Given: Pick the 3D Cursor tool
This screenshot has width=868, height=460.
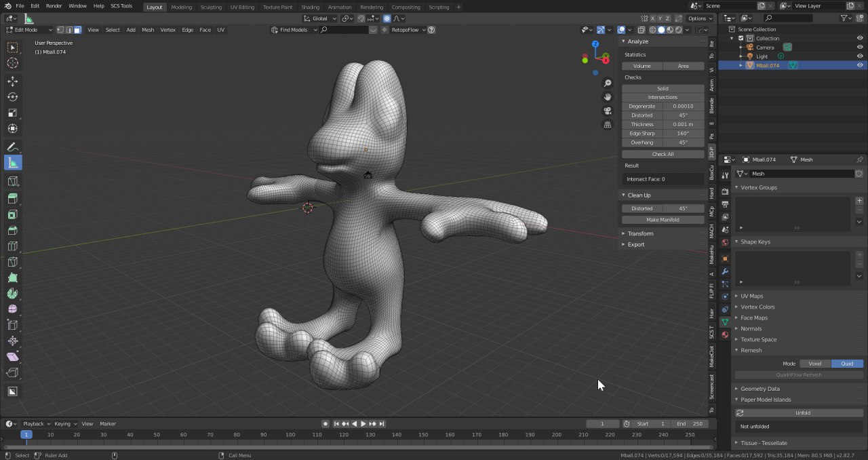Looking at the screenshot, I should 12,63.
